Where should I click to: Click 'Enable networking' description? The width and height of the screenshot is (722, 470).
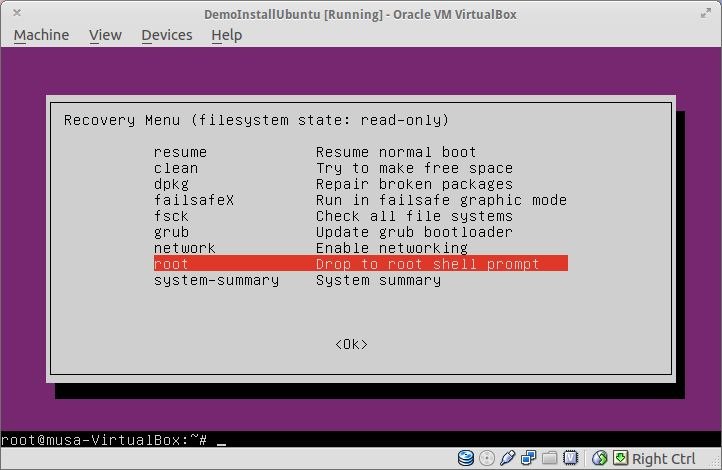click(392, 248)
